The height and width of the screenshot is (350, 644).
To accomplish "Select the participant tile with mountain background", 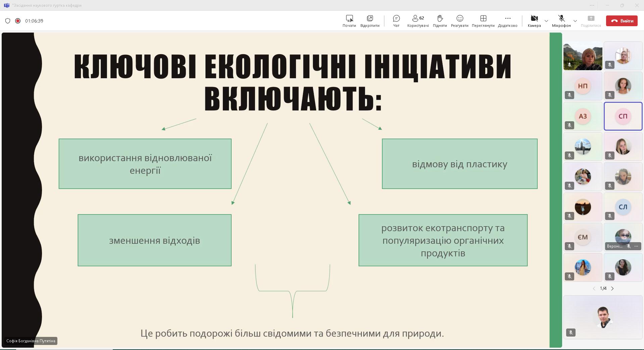I will pos(583,56).
